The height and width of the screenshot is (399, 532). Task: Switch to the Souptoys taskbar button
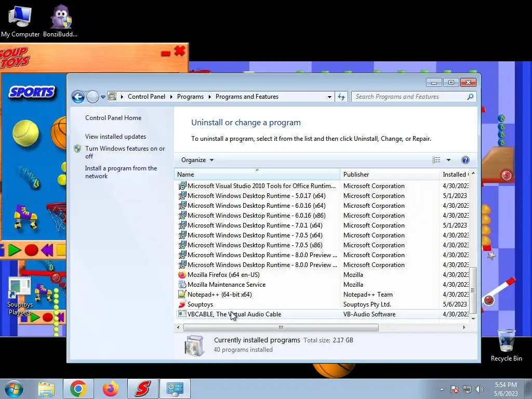pyautogui.click(x=142, y=389)
